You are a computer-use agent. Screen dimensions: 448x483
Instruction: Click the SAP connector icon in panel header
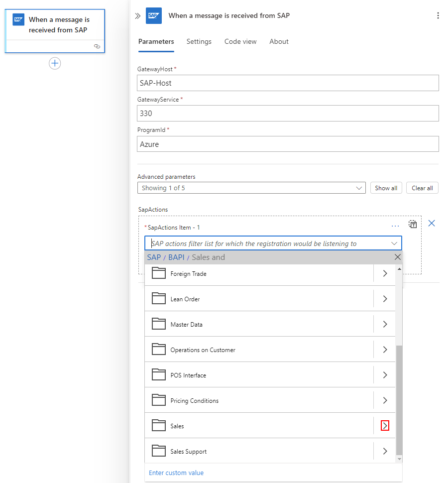pos(154,15)
